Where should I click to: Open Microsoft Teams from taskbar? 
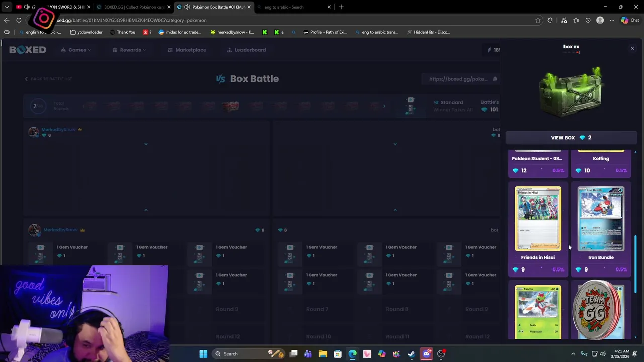coord(308,354)
